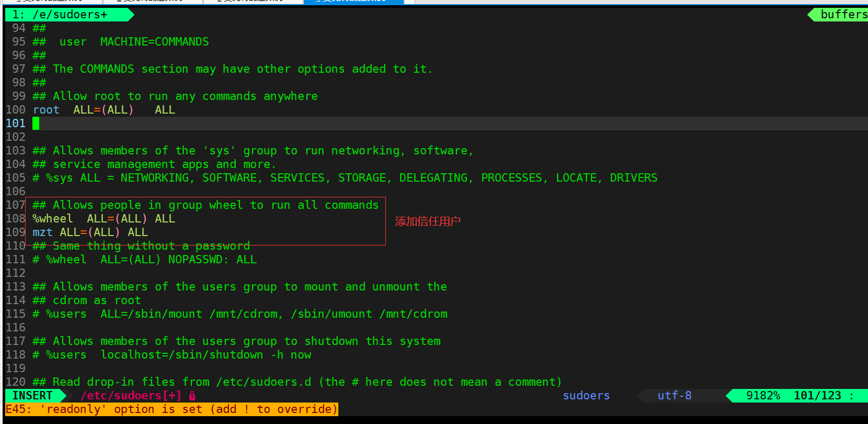Click '%wheel ALL=(ALL) ALL' on line 108
868x424 pixels.
[x=104, y=219]
